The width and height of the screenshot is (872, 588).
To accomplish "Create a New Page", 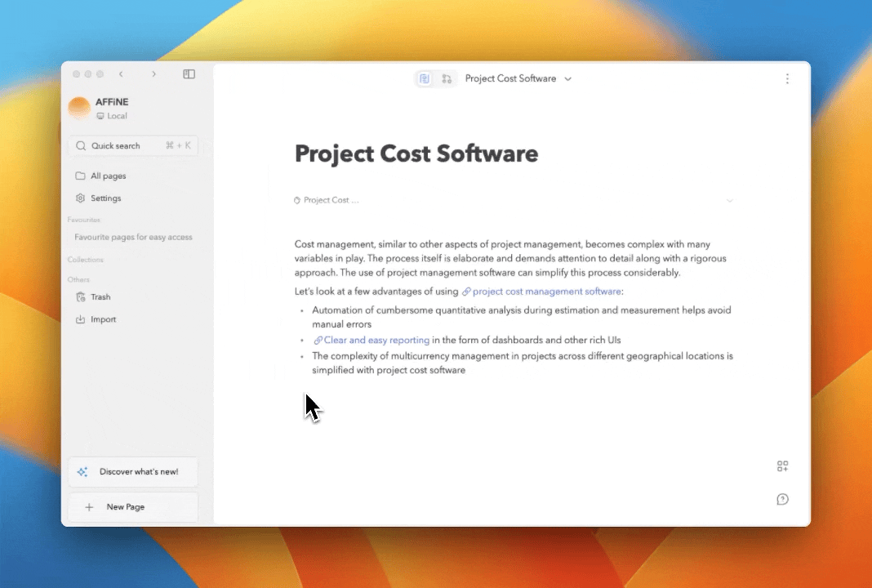I will pyautogui.click(x=133, y=507).
